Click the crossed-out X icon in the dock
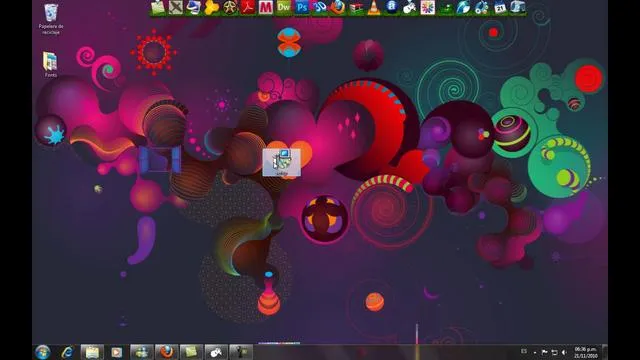This screenshot has width=640, height=360. [176, 7]
